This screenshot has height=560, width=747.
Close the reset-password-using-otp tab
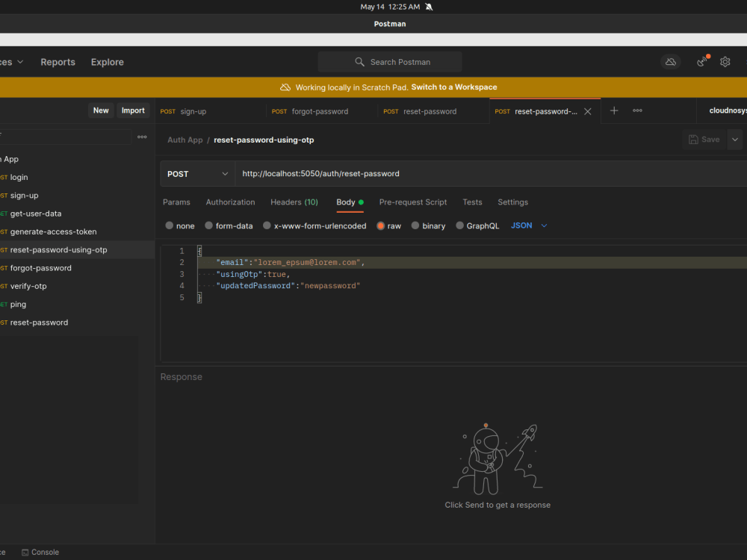point(588,111)
